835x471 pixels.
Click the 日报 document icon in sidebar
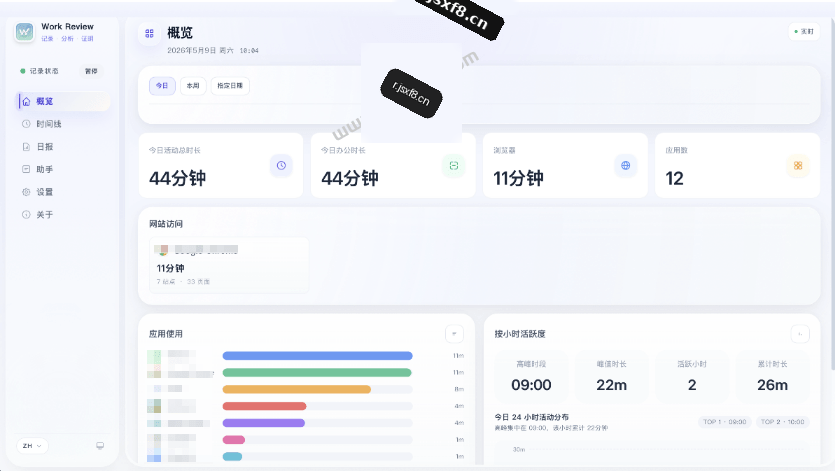click(x=26, y=147)
